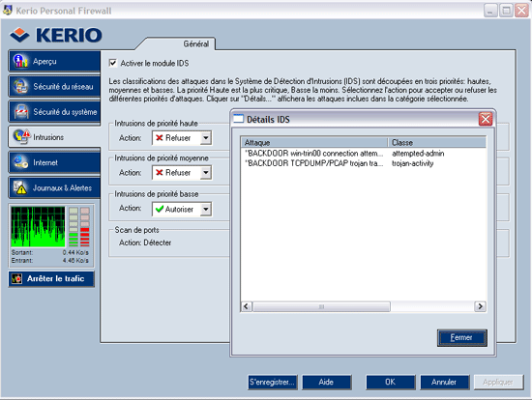Switch to the Général tab
The width and height of the screenshot is (532, 400).
click(195, 43)
